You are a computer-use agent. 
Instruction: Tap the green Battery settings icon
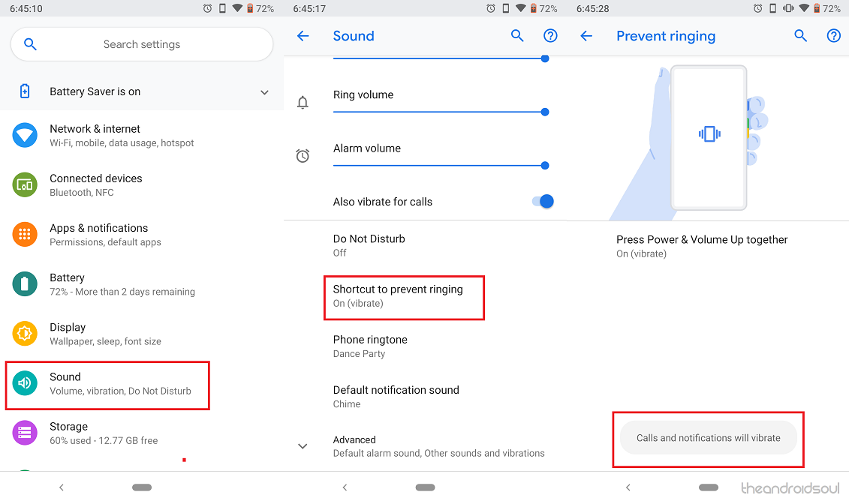25,284
